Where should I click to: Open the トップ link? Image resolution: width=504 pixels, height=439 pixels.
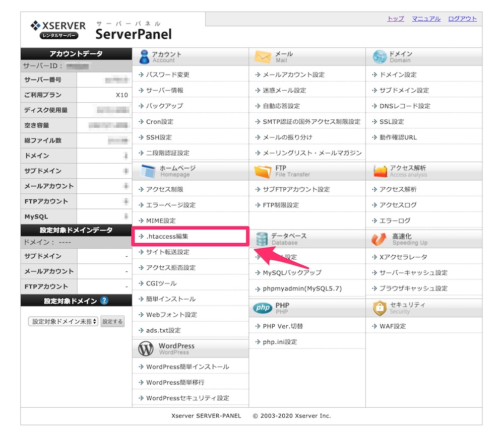pyautogui.click(x=395, y=19)
